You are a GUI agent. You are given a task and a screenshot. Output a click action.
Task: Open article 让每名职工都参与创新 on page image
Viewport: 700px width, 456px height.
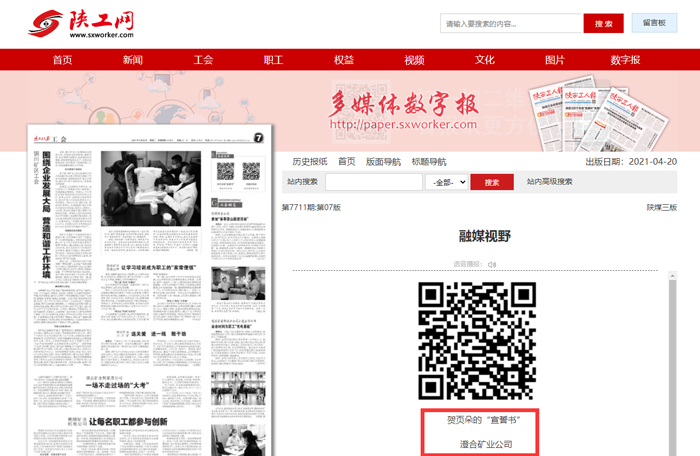coord(128,422)
